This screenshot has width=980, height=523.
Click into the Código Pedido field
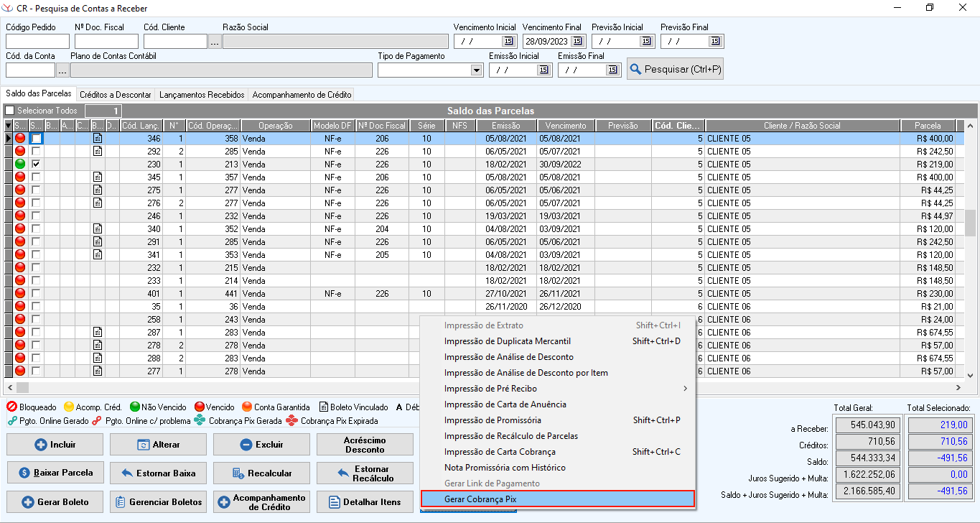click(x=37, y=42)
